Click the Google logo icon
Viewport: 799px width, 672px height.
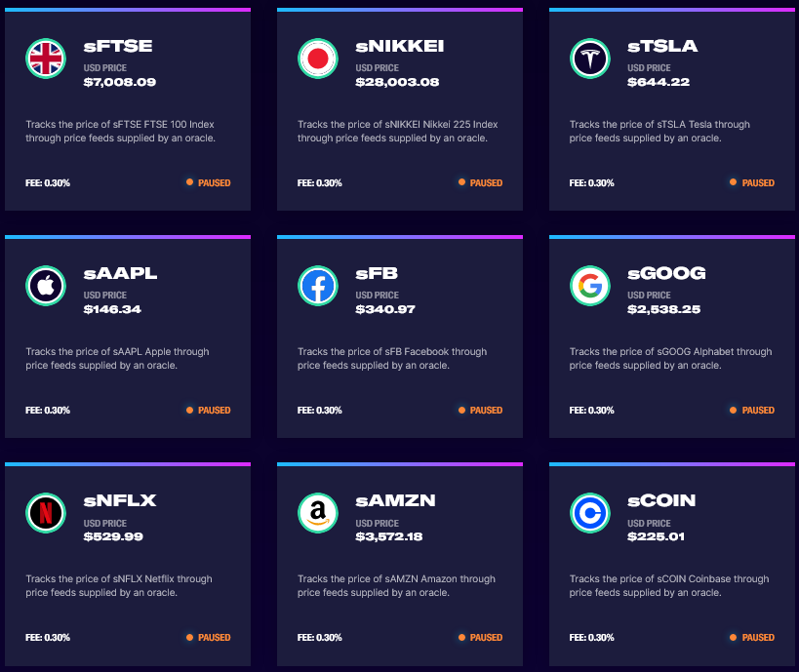point(590,286)
